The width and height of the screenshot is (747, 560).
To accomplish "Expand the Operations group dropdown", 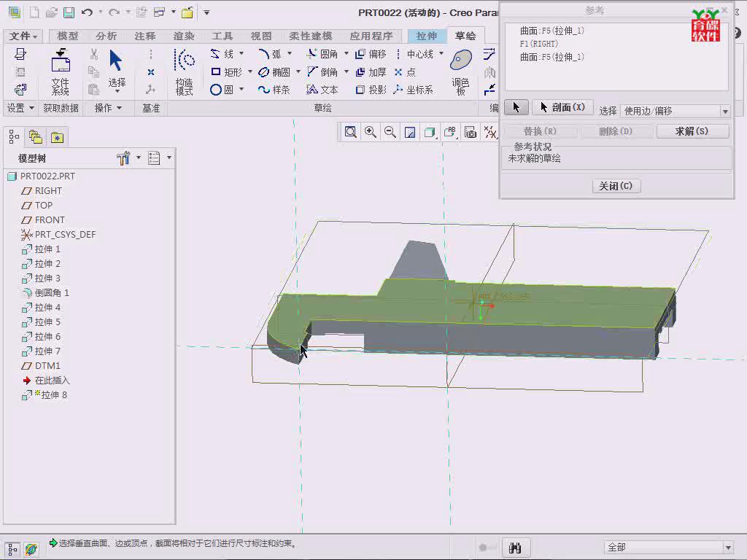I will point(108,108).
